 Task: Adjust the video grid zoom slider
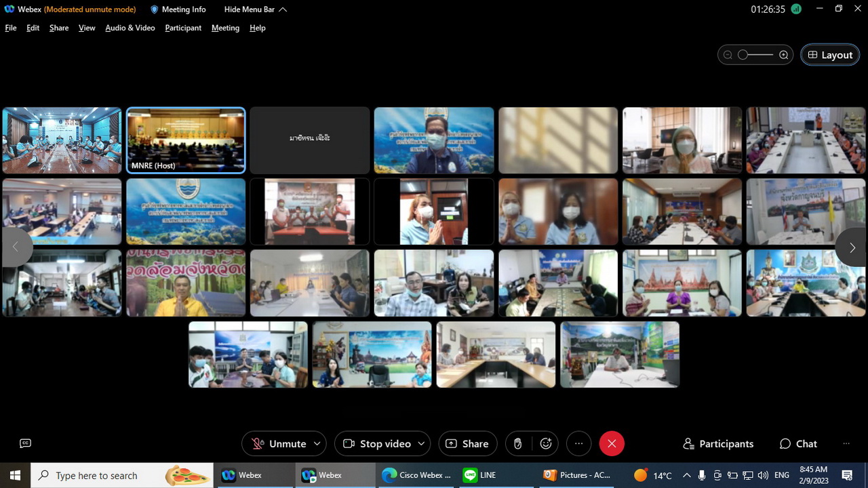[x=755, y=55]
